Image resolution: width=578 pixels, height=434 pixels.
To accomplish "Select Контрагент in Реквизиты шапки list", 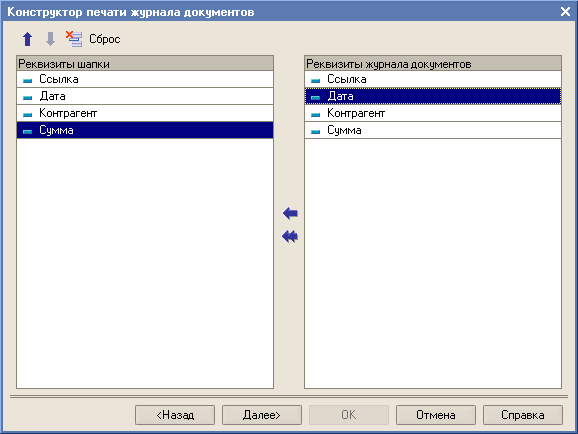I will click(x=145, y=113).
